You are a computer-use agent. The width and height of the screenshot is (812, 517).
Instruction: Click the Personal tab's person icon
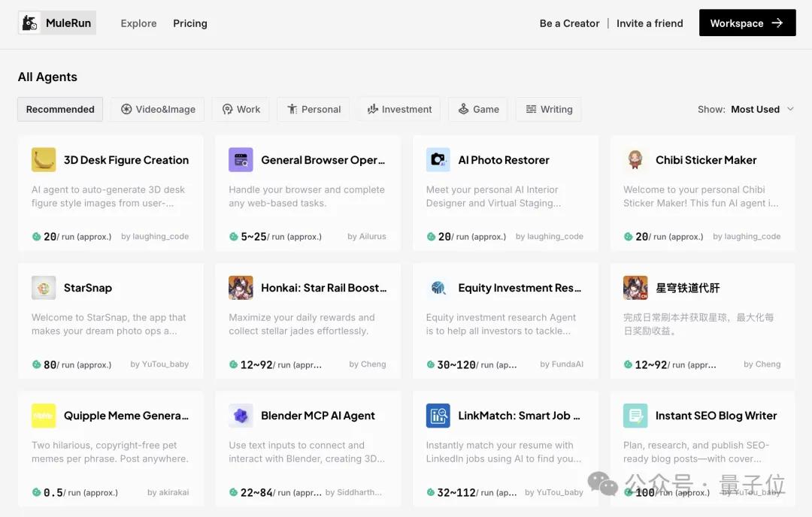pyautogui.click(x=292, y=109)
